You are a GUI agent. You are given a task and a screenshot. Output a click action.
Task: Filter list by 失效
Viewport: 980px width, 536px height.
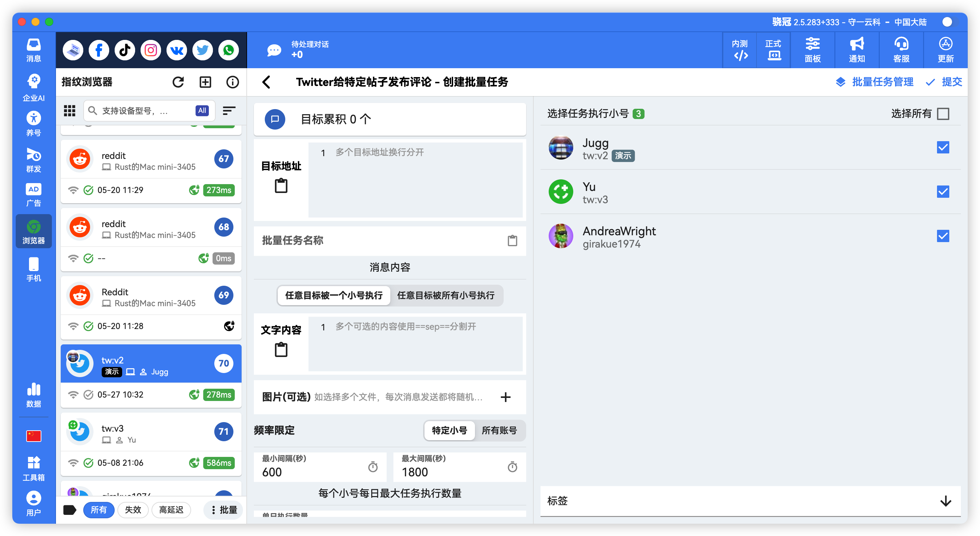click(x=133, y=510)
